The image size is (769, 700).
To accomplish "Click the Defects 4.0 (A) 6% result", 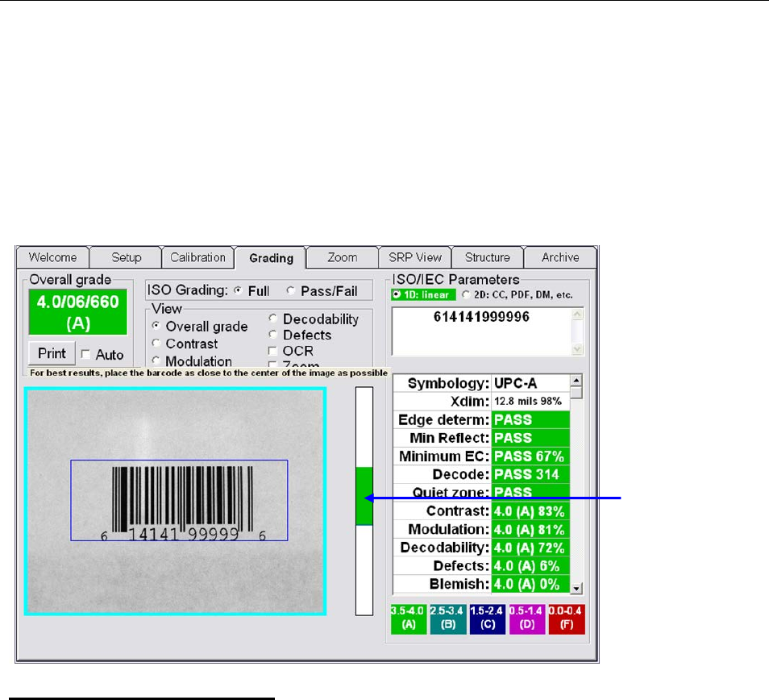I will point(530,565).
